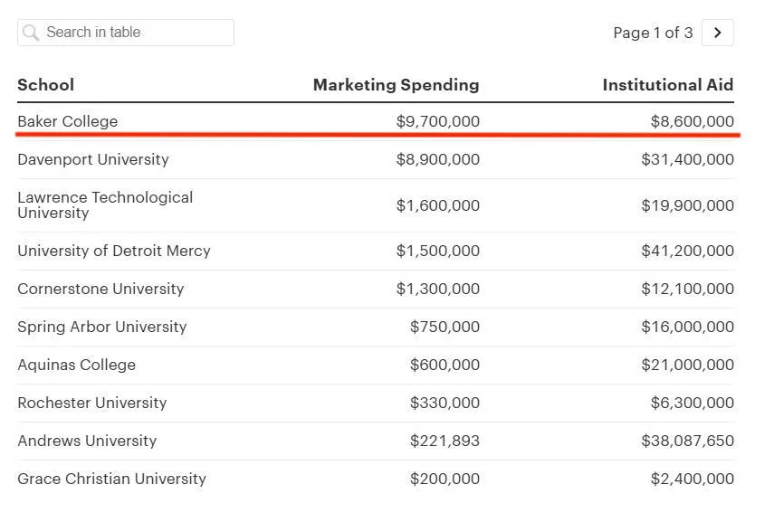Click Lawrence Technological University name
The image size is (774, 532).
click(105, 205)
